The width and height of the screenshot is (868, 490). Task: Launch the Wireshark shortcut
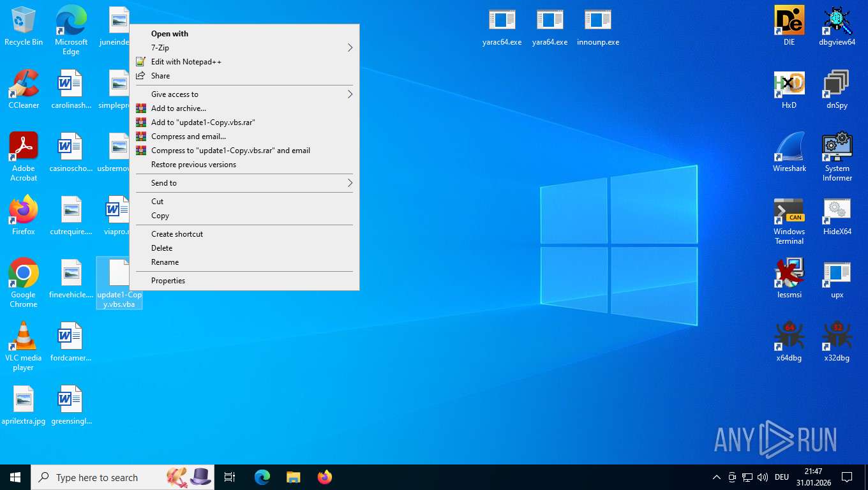tap(789, 152)
